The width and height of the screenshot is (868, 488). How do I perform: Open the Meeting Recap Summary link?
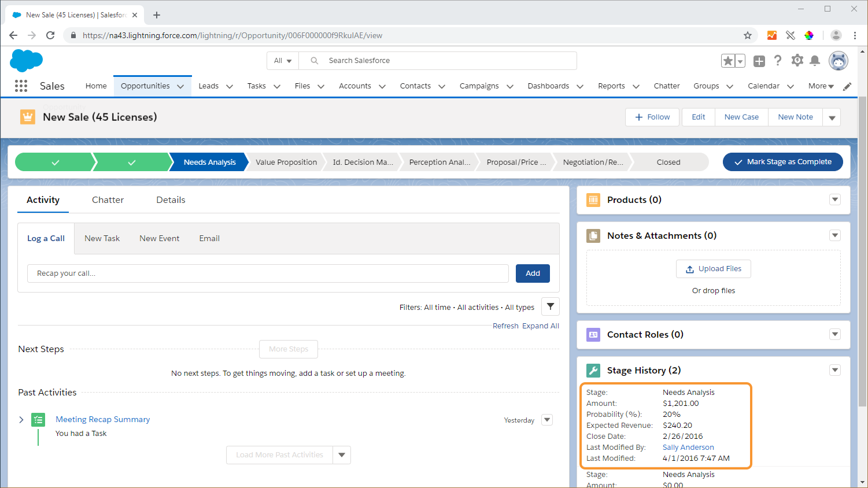click(102, 420)
